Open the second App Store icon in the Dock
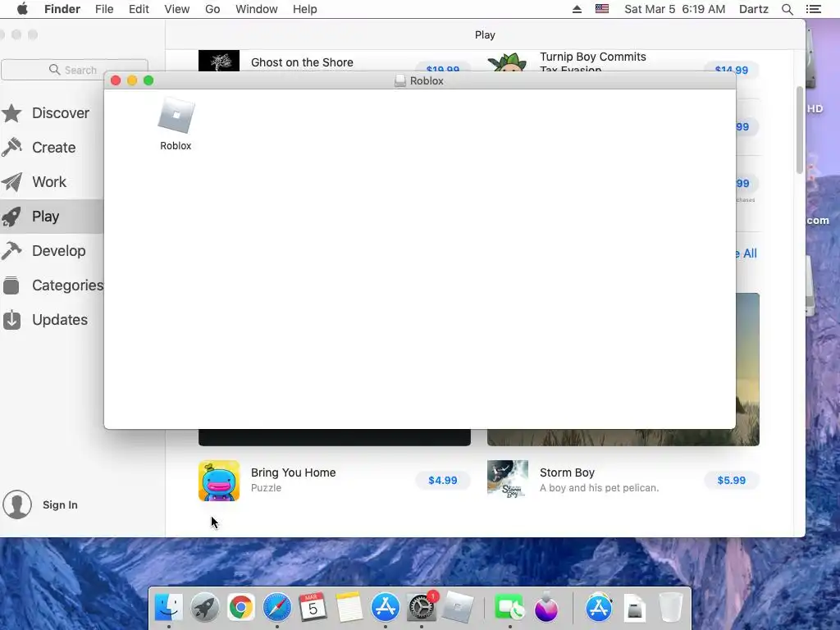Viewport: 840px width, 630px height. pos(598,608)
